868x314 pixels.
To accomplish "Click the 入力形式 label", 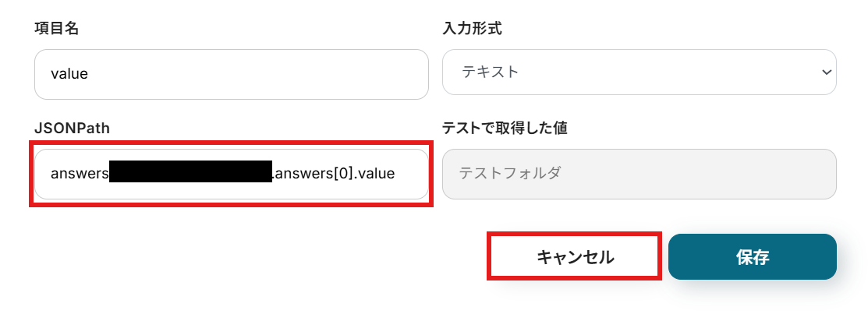I will click(x=472, y=29).
